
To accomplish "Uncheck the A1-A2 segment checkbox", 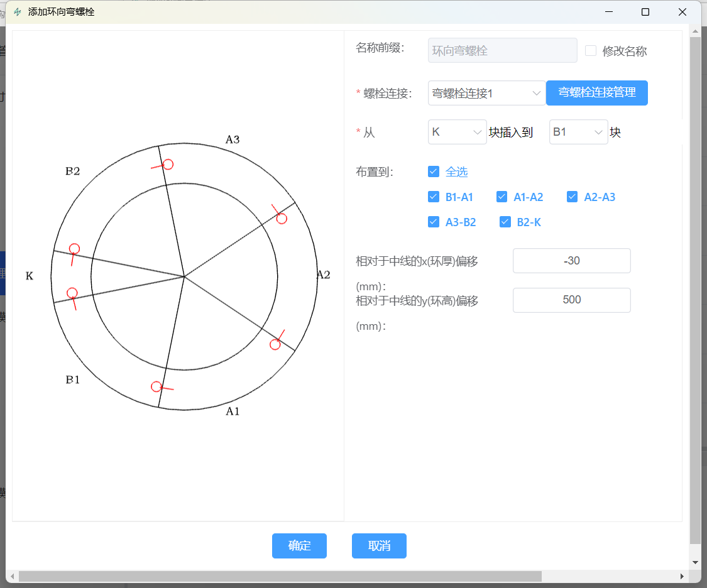I will [x=501, y=197].
